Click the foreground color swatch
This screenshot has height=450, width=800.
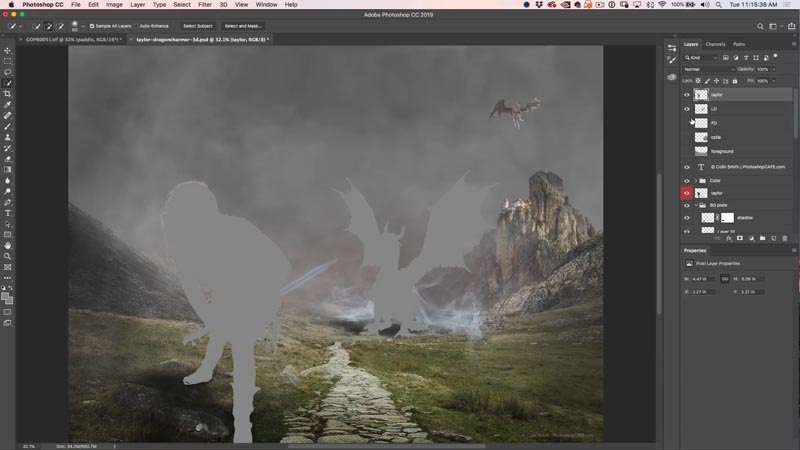tap(5, 296)
